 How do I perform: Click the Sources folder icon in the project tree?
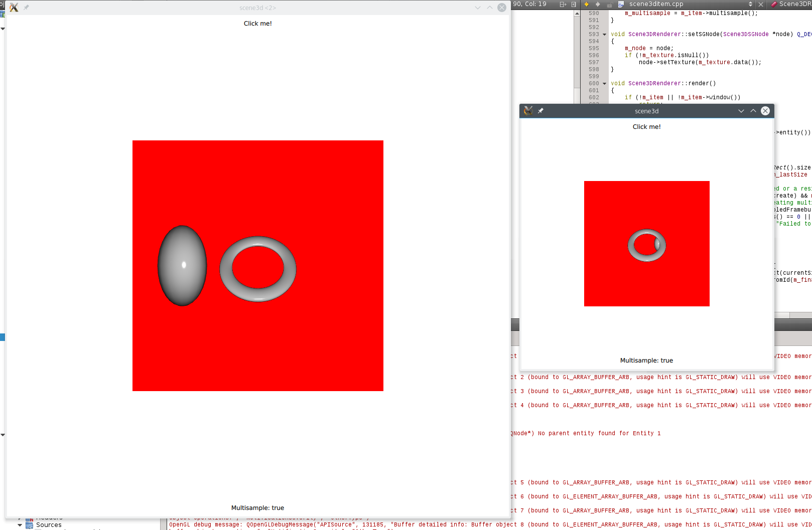point(30,525)
